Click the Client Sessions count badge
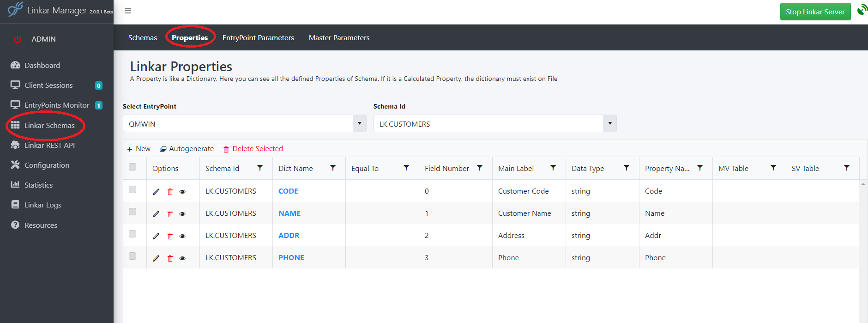This screenshot has width=868, height=323. pos(99,85)
